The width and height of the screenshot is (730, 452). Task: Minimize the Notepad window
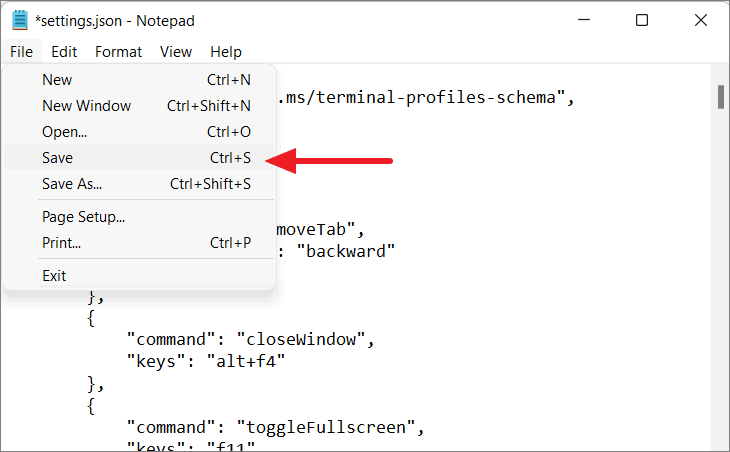584,20
